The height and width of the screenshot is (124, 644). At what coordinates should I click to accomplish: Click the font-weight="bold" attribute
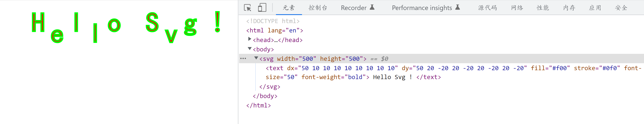tap(334, 77)
